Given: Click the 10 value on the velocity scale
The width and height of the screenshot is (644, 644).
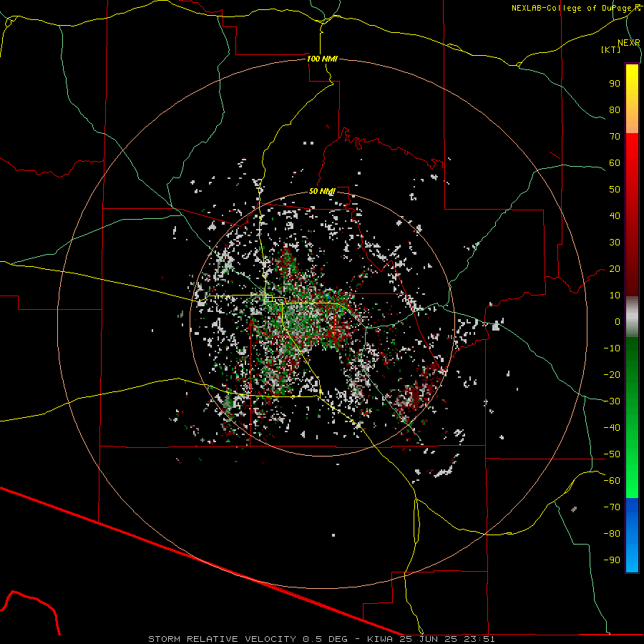Looking at the screenshot, I should coord(615,296).
